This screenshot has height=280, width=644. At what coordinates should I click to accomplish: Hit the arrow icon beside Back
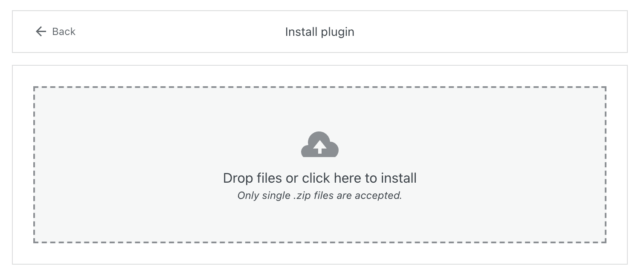pyautogui.click(x=41, y=31)
